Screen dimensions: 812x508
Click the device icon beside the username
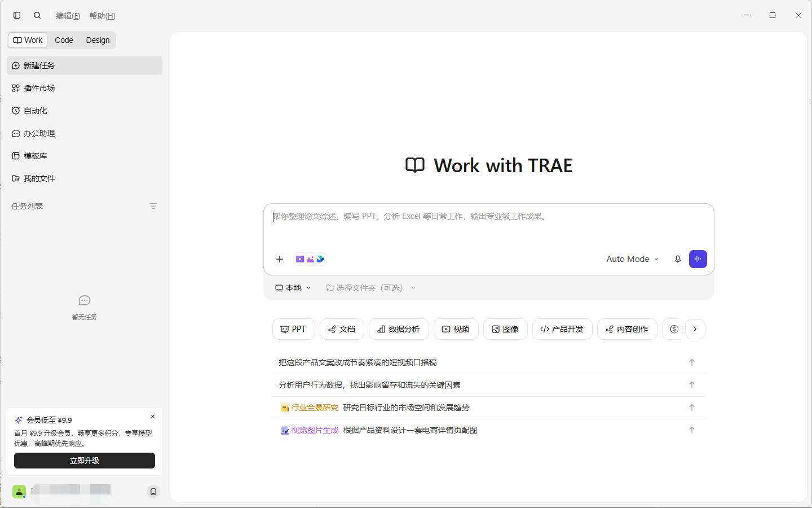pos(153,492)
